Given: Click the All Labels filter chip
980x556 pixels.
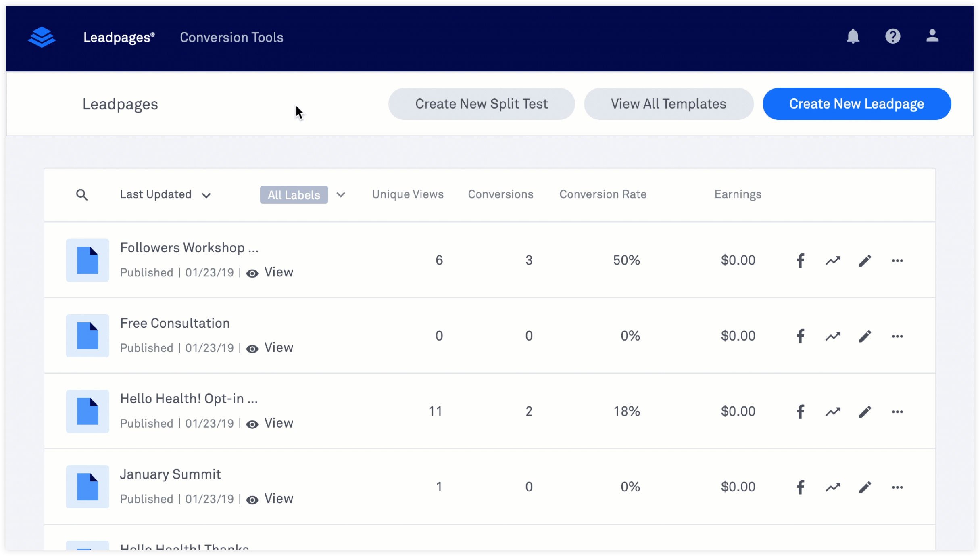Looking at the screenshot, I should 294,195.
